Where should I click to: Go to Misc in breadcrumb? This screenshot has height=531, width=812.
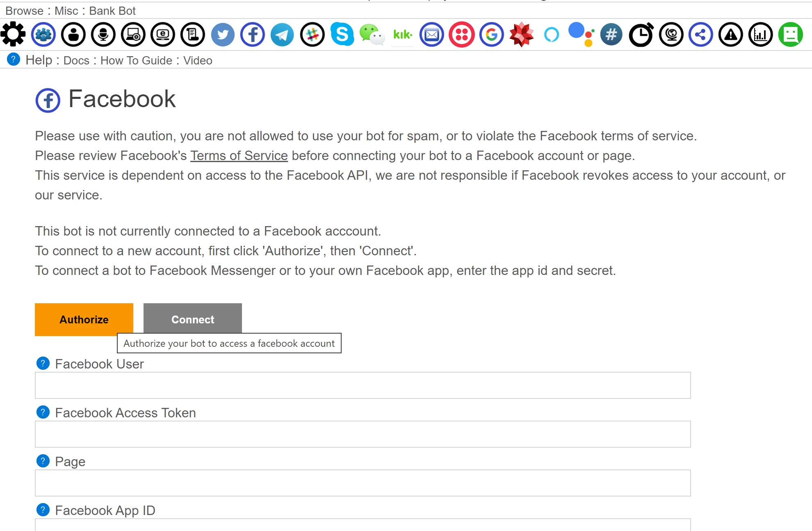tap(66, 11)
